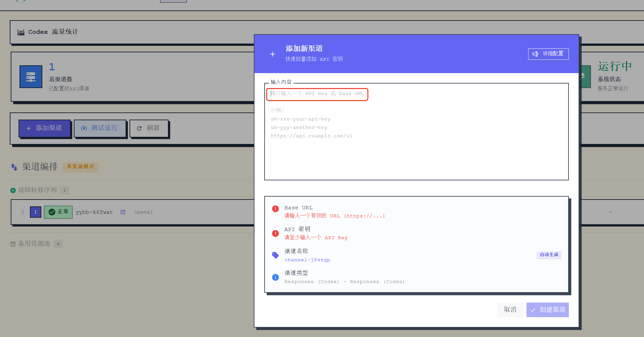This screenshot has width=644, height=337.
Task: Click the 渠道编排 sort arrows icon
Action: 14,167
